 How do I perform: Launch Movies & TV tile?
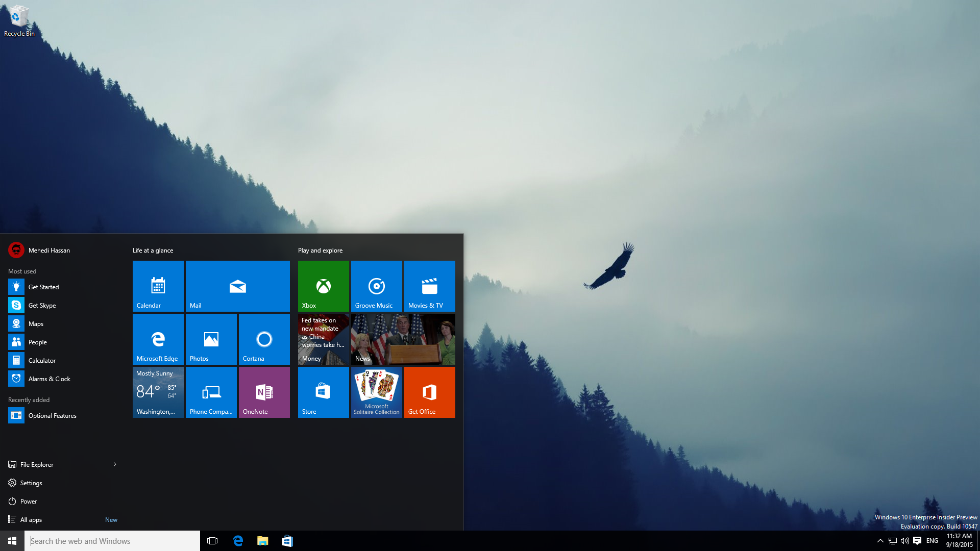[429, 285]
